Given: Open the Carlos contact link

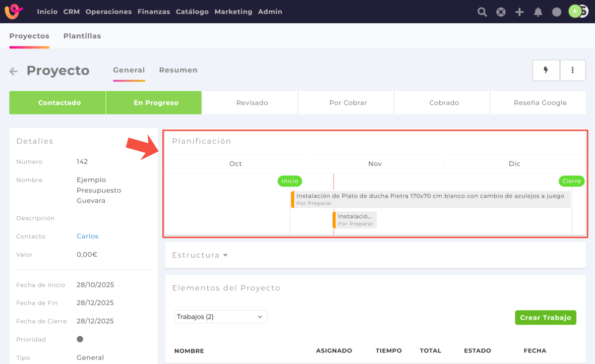Looking at the screenshot, I should (x=87, y=236).
